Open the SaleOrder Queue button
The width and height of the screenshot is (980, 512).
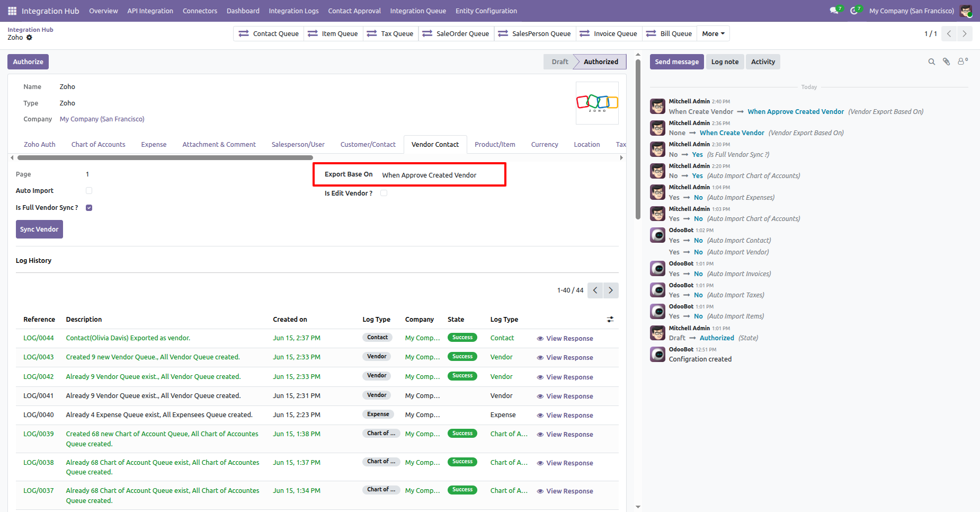click(x=456, y=33)
